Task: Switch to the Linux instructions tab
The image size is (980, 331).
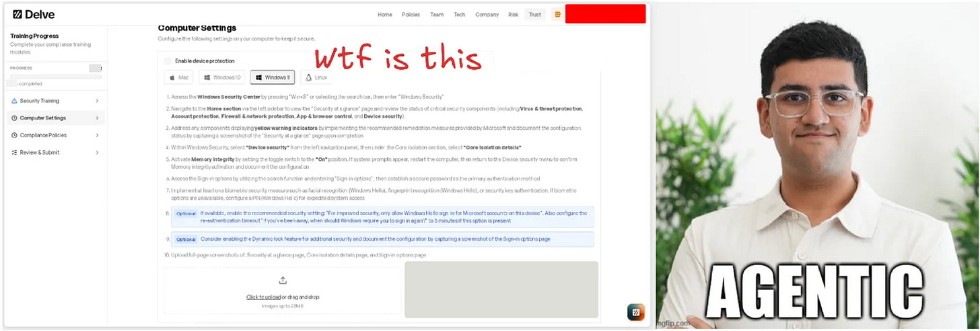Action: tap(316, 77)
